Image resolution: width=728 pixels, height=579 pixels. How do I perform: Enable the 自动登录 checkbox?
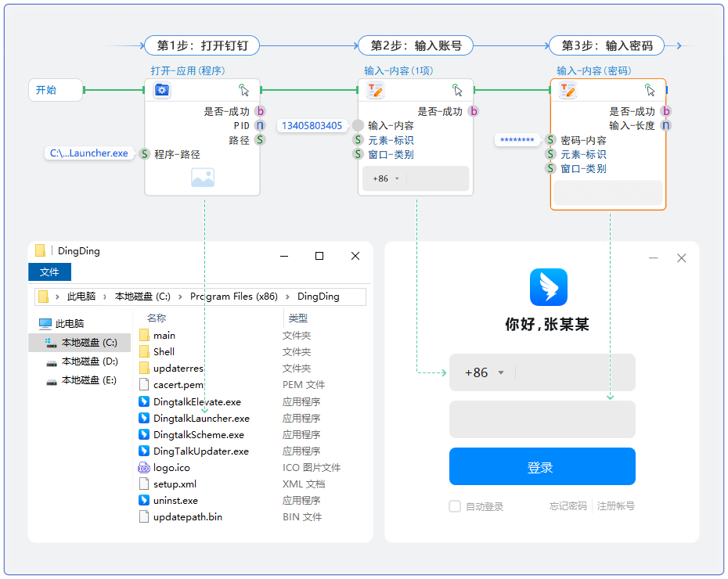point(455,506)
